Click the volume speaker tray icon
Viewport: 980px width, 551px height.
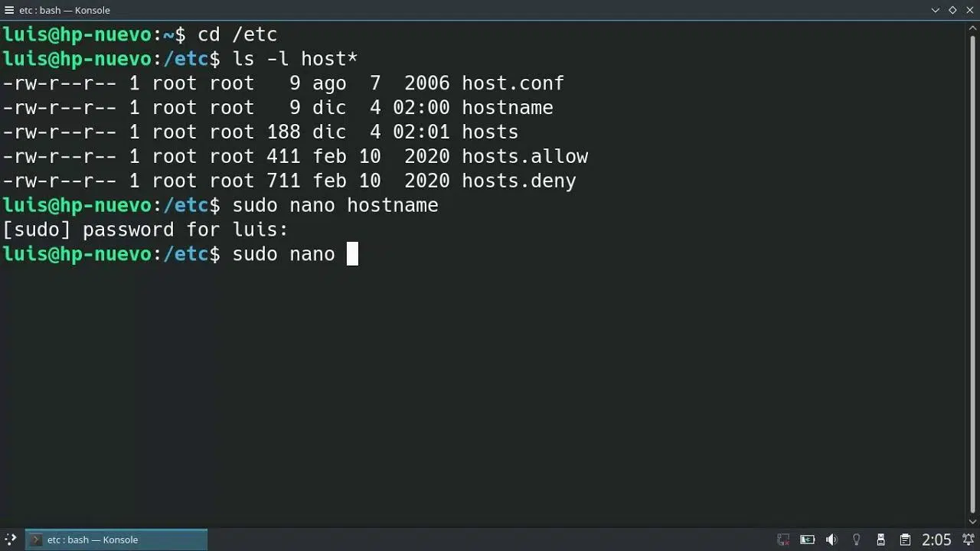point(832,540)
